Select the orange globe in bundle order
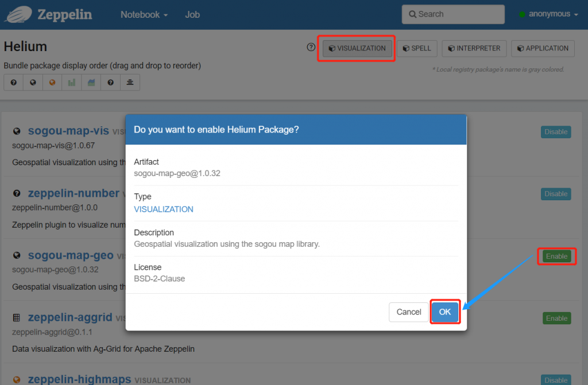 click(x=52, y=83)
